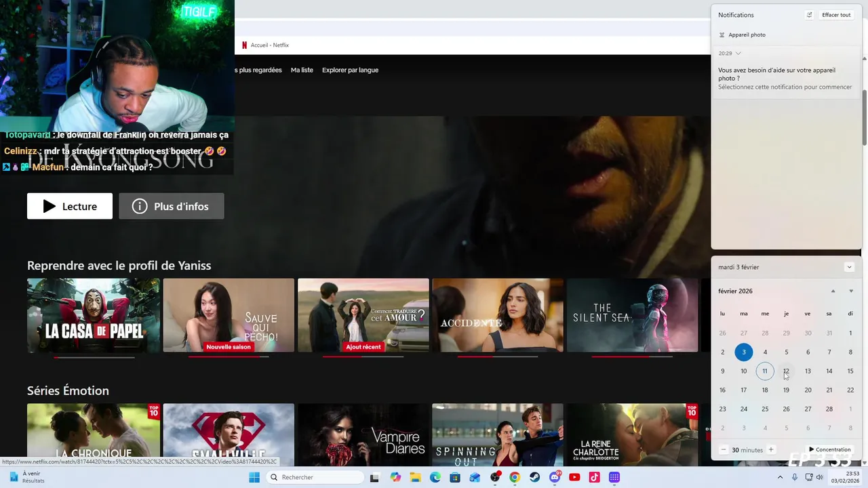This screenshot has width=868, height=488.
Task: Expand the 20:29 notification chevron
Action: pyautogui.click(x=738, y=53)
